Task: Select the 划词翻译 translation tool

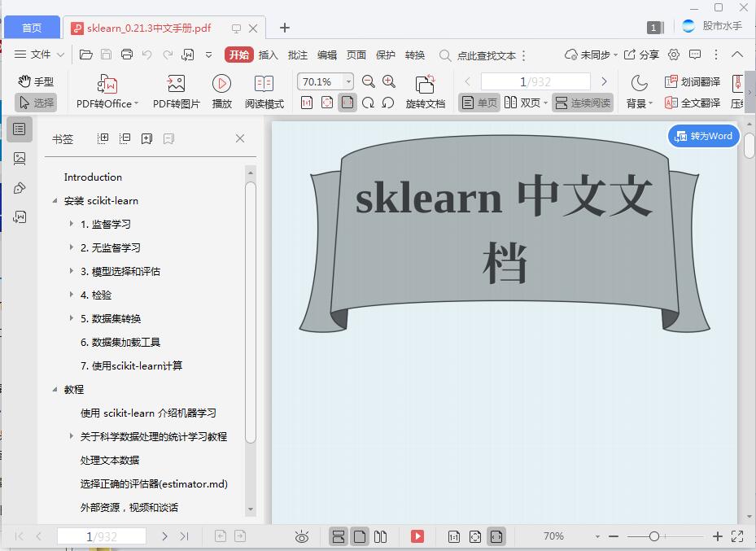Action: [690, 81]
